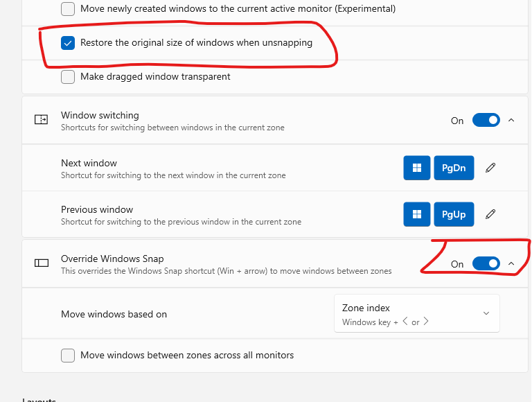Turn off the Override Windows Snap toggle
This screenshot has width=532, height=402.
coord(486,263)
